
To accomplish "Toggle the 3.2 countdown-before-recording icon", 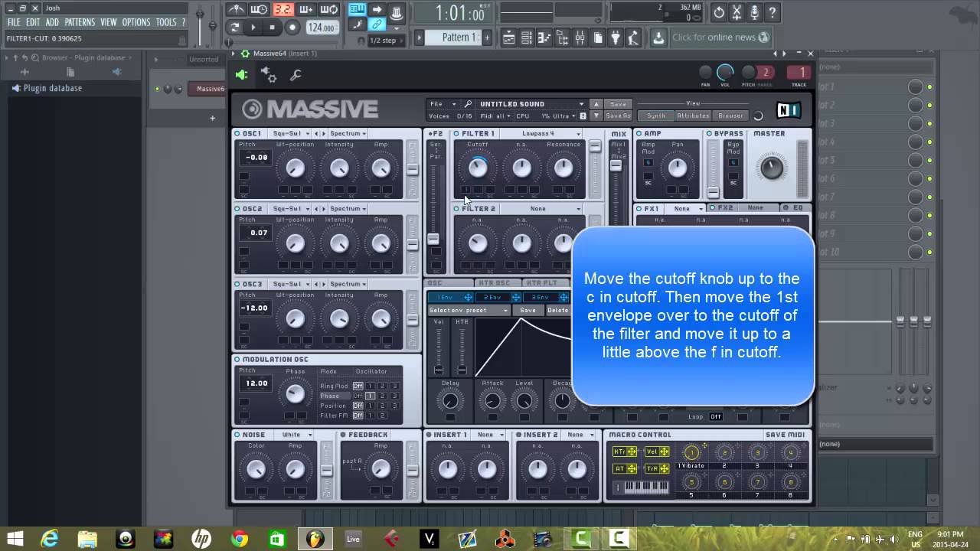I will coord(283,9).
